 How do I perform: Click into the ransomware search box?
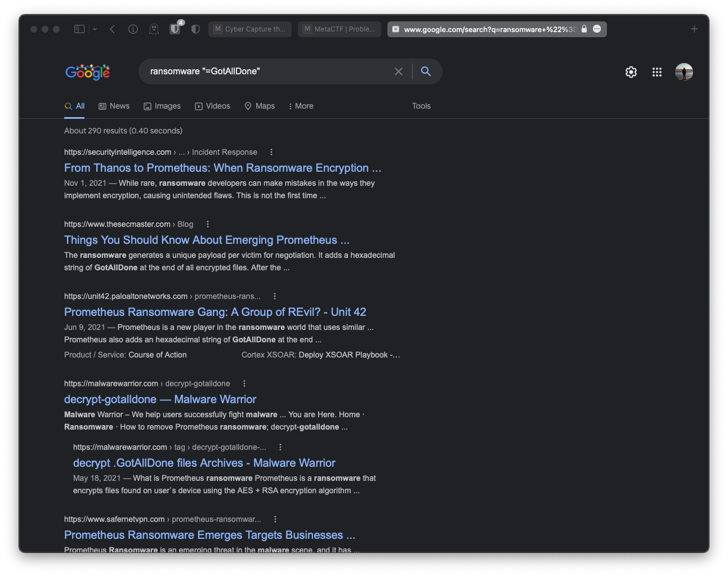[x=267, y=72]
